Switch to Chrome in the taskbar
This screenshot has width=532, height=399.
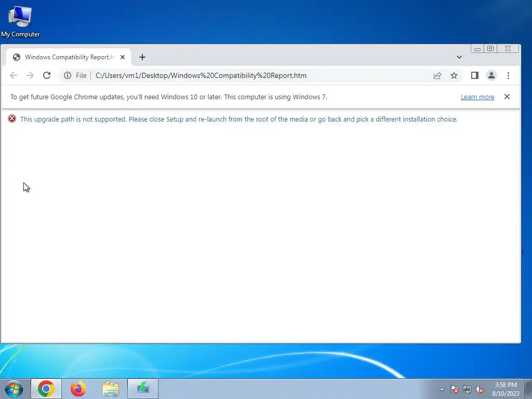46,389
